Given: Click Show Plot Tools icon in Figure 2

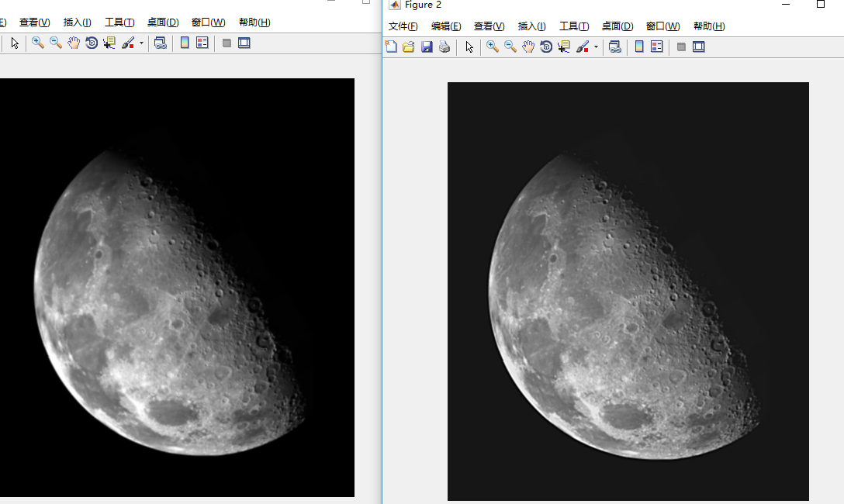Looking at the screenshot, I should 699,47.
